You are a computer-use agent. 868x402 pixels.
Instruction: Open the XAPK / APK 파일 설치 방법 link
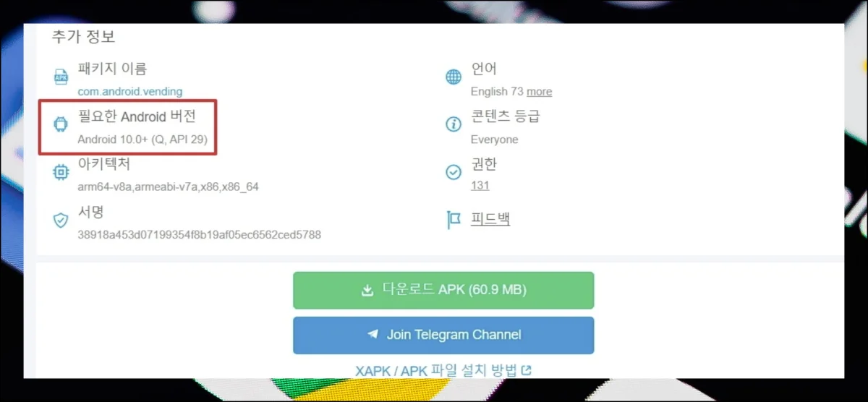(x=436, y=371)
